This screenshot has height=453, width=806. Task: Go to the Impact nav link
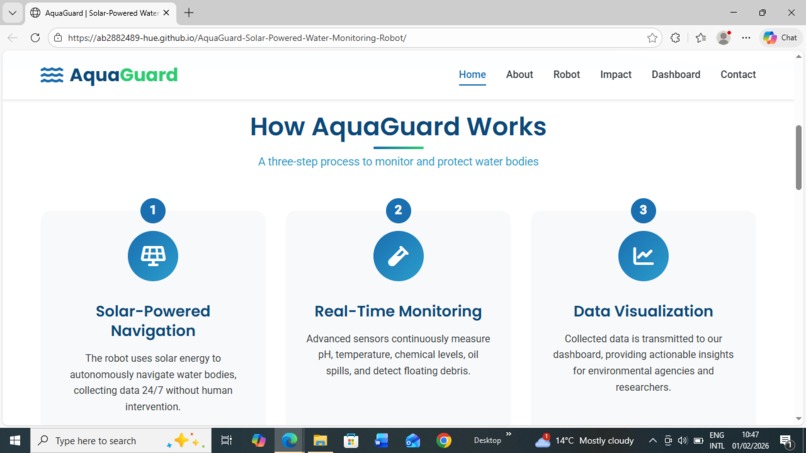(616, 75)
